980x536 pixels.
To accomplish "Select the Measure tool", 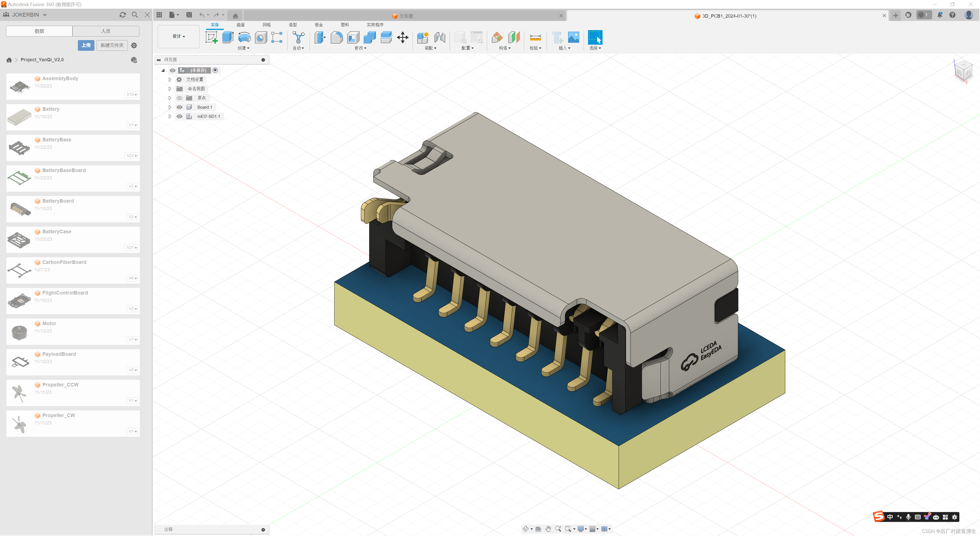I will 535,37.
